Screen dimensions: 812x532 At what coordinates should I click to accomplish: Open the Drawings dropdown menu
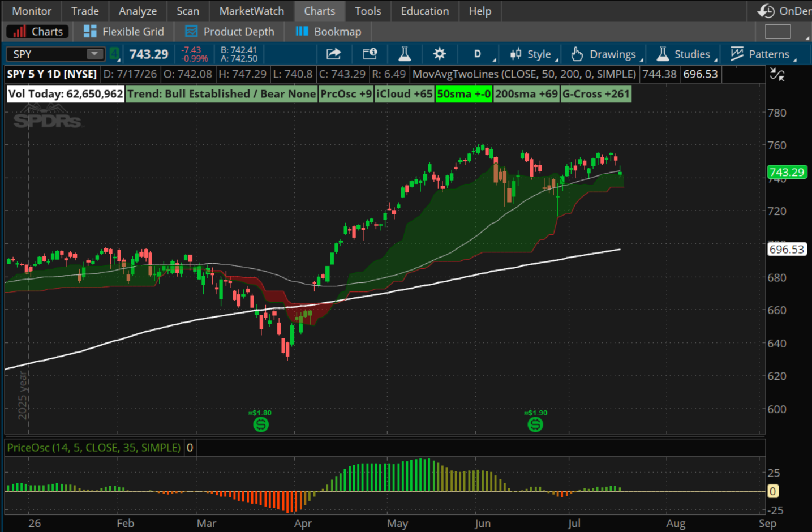tap(607, 54)
